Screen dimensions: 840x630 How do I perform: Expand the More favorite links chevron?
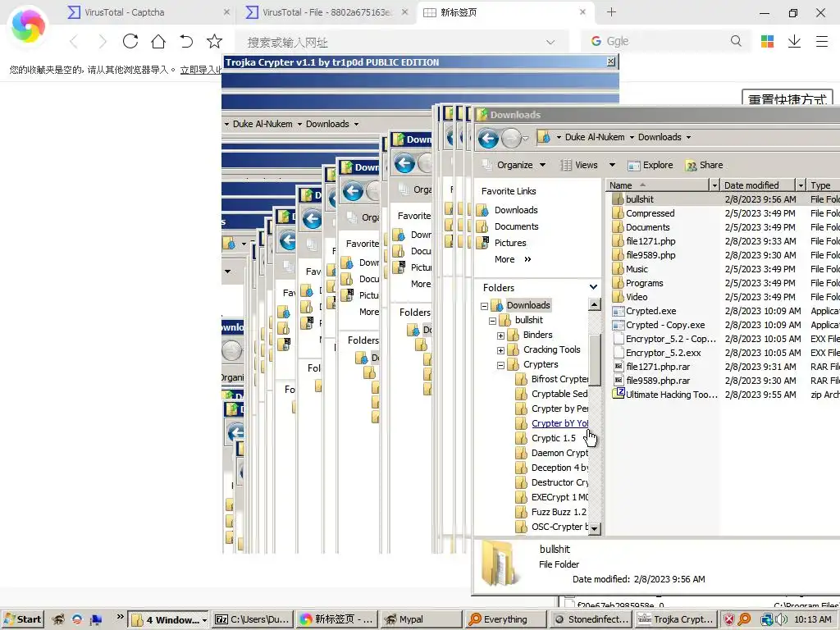pos(527,259)
